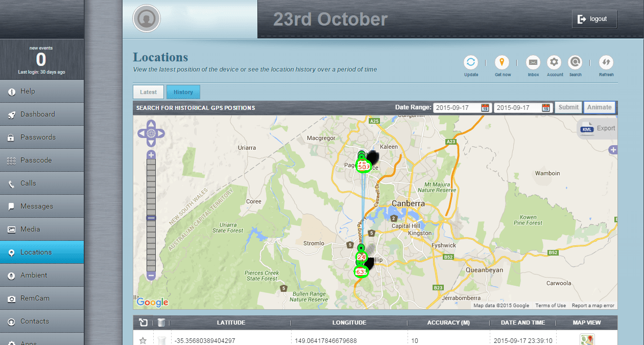Click the green cluster marker labeled 63

pos(360,272)
